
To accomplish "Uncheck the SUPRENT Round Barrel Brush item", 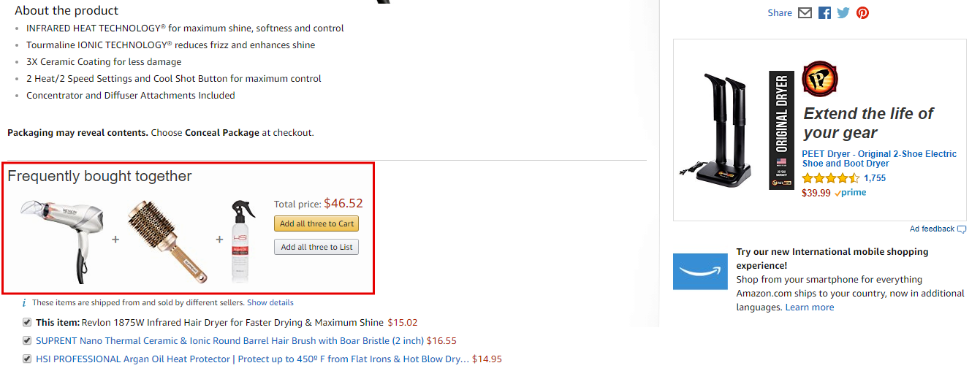I will pos(27,340).
